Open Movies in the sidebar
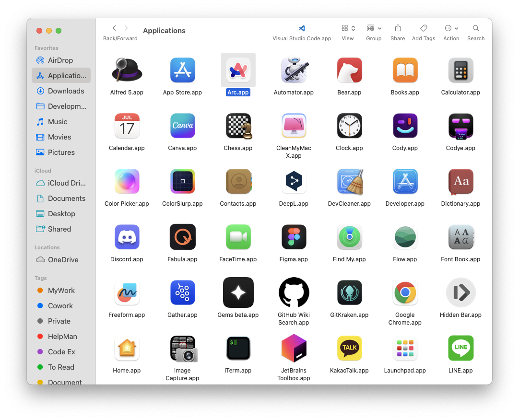This screenshot has height=420, width=519. 61,137
